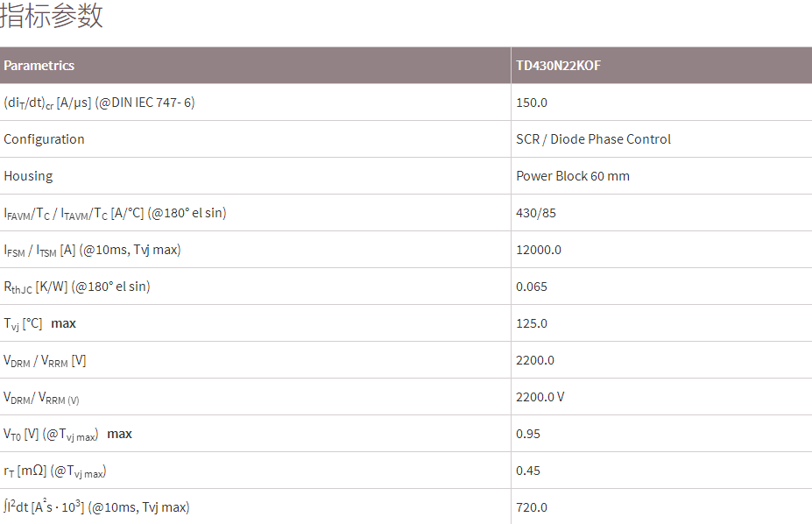
Task: Click the 150.0 value cell
Action: [531, 103]
